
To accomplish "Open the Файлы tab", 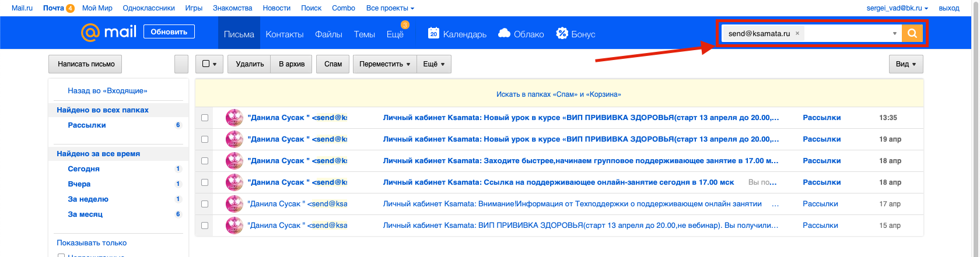I will coord(328,34).
